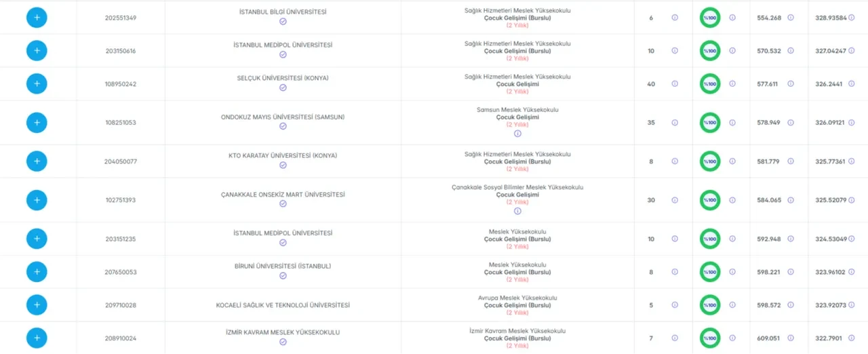
Task: Click info icon after %100 in Kocaeli row
Action: click(732, 305)
